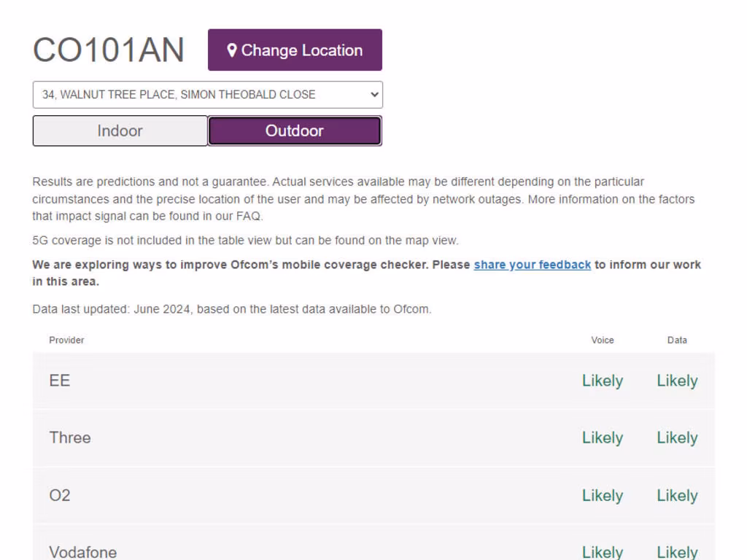747x560 pixels.
Task: Select the Outdoor coverage toggle
Action: coord(295,131)
